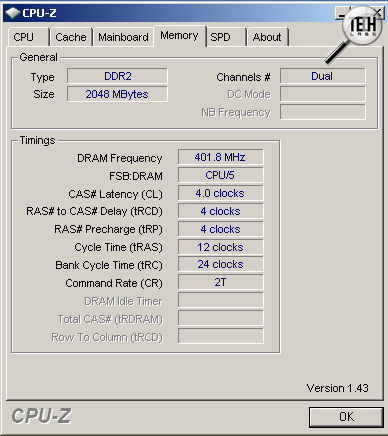This screenshot has height=436, width=388.
Task: Open the SPD tab
Action: point(226,37)
